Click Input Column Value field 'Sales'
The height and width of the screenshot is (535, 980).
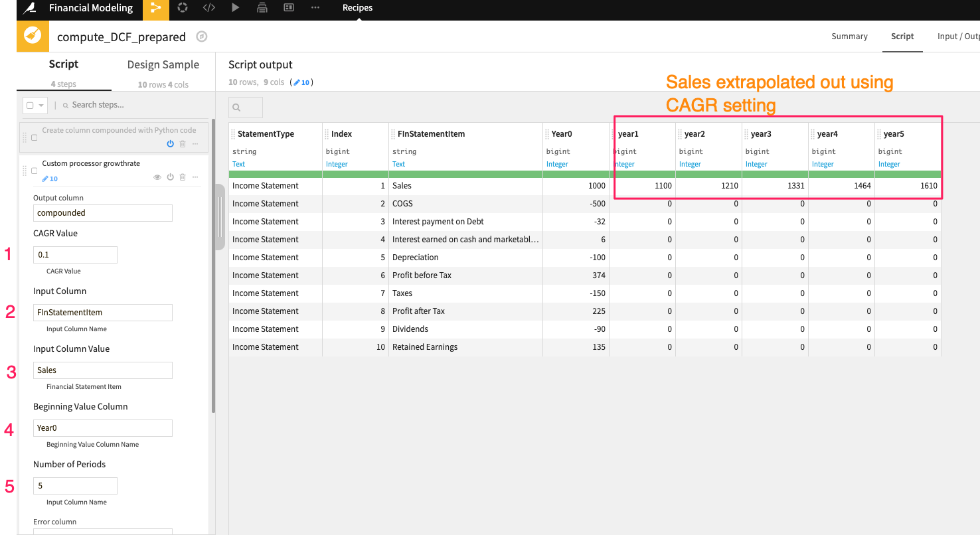coord(103,370)
